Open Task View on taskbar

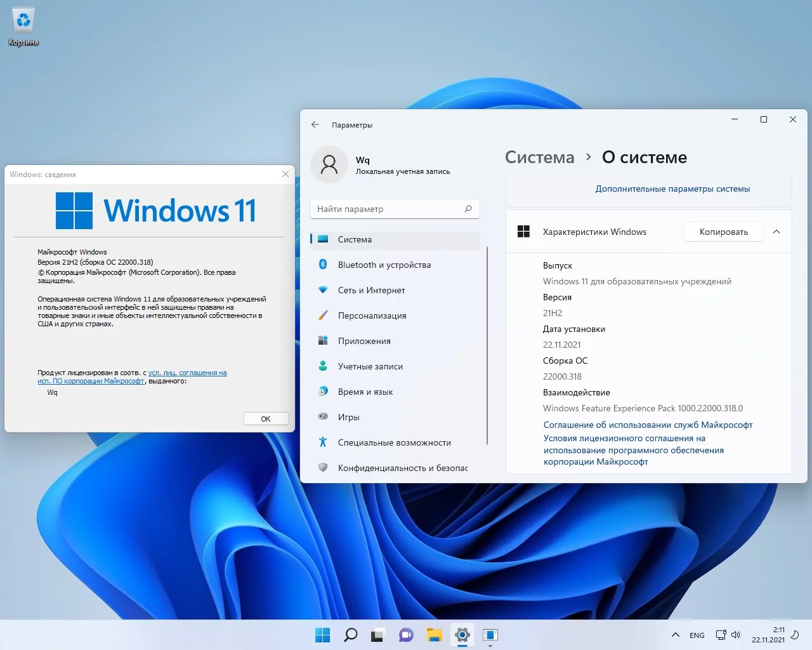(x=378, y=635)
